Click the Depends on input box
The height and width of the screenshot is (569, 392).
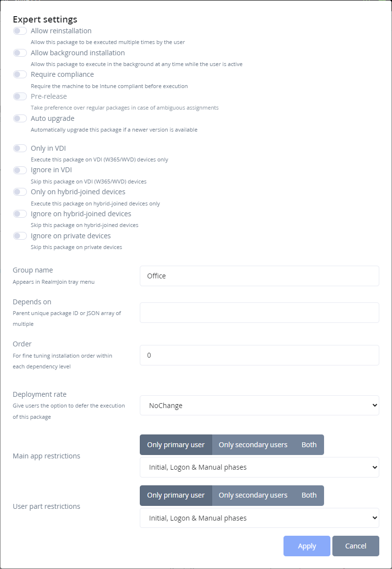[259, 313]
